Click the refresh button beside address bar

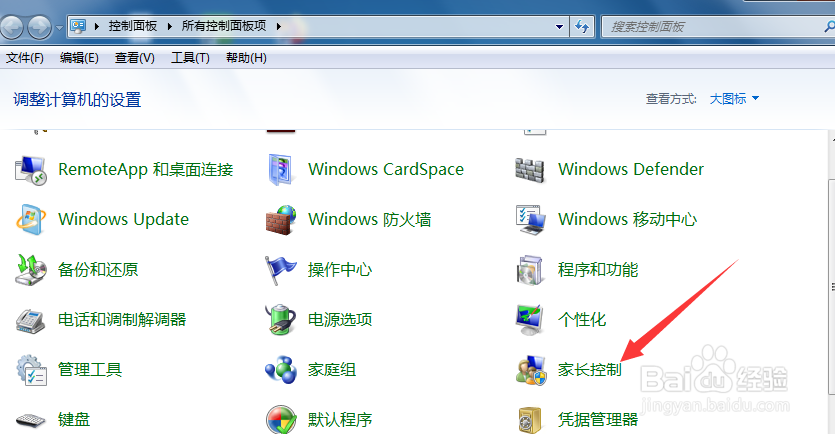[x=582, y=26]
